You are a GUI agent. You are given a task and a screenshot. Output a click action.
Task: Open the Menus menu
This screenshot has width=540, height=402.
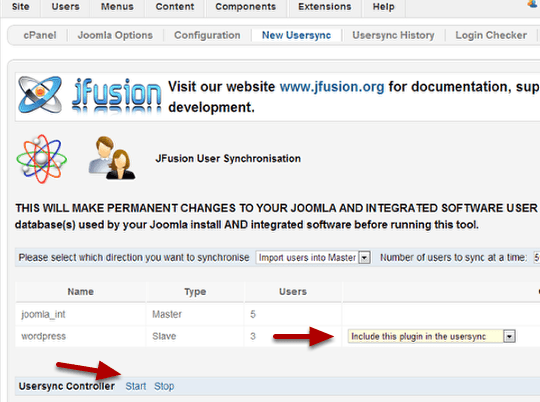(117, 7)
